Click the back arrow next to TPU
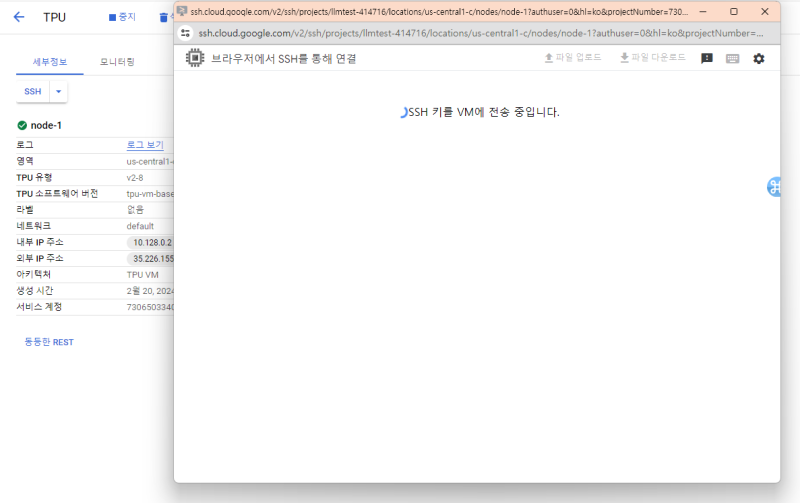800x503 pixels. tap(19, 17)
